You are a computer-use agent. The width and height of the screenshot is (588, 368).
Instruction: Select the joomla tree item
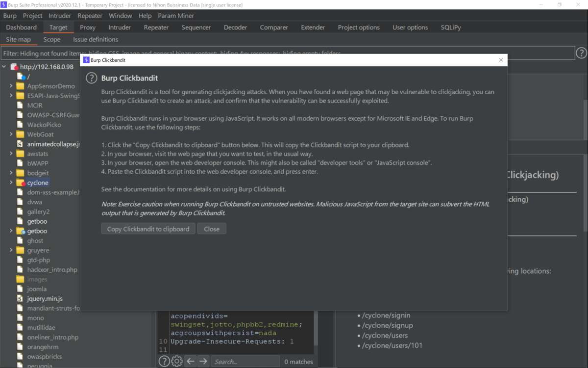point(37,289)
